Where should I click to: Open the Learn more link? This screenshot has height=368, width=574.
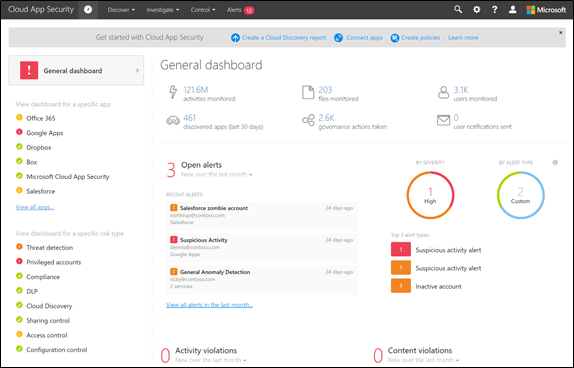[x=463, y=38]
